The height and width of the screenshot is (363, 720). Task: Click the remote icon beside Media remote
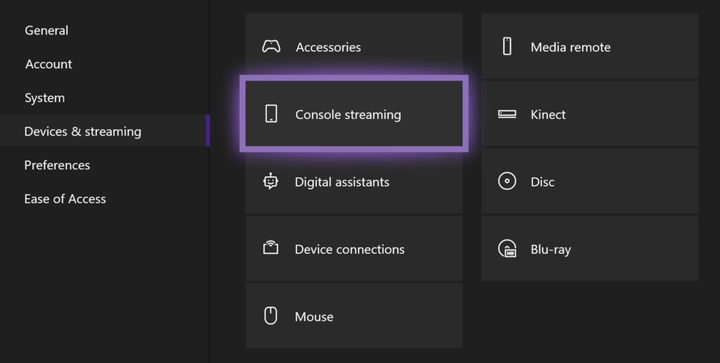pos(507,46)
